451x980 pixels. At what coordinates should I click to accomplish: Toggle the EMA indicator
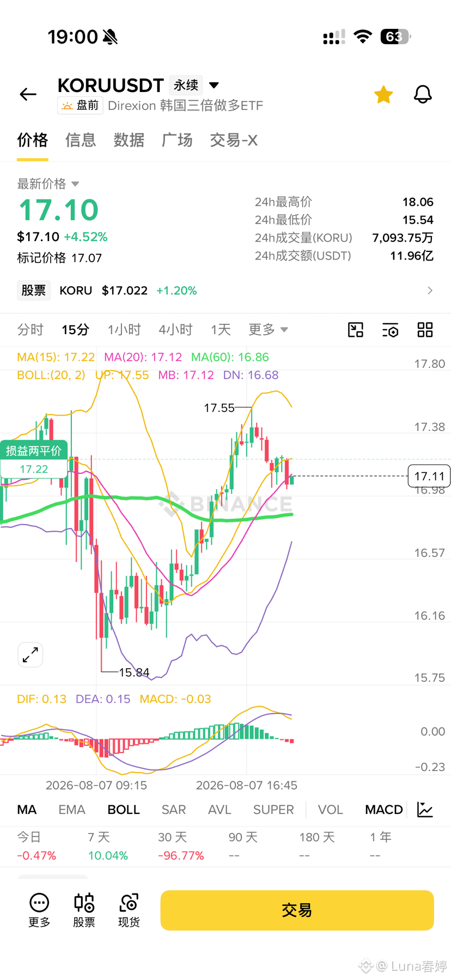coord(72,810)
